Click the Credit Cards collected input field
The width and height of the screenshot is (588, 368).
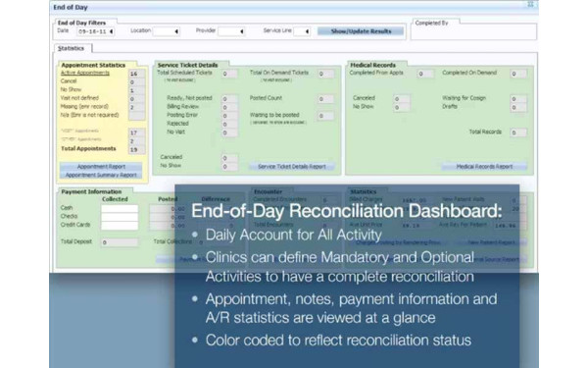[120, 226]
